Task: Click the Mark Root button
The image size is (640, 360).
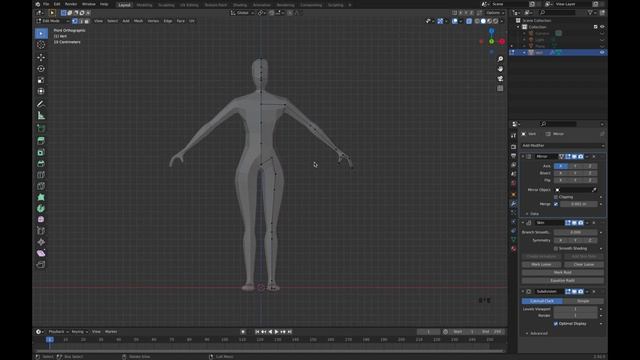Action: [x=562, y=273]
